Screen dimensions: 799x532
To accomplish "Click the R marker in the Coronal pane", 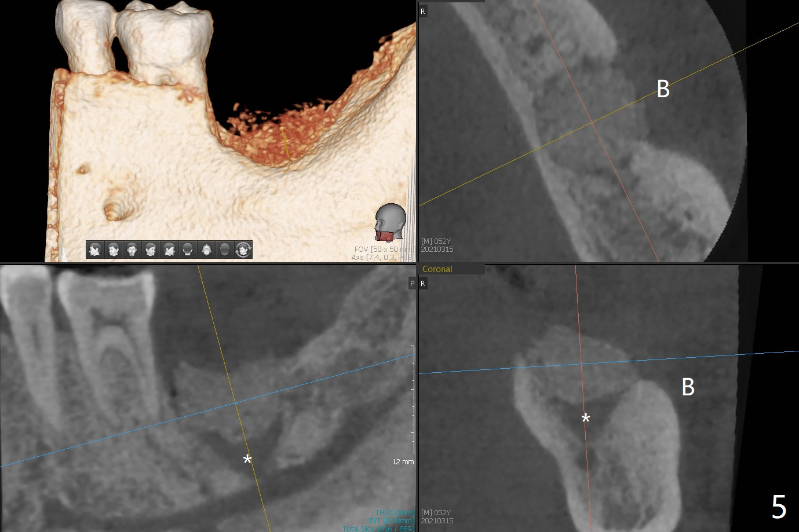I will point(423,283).
